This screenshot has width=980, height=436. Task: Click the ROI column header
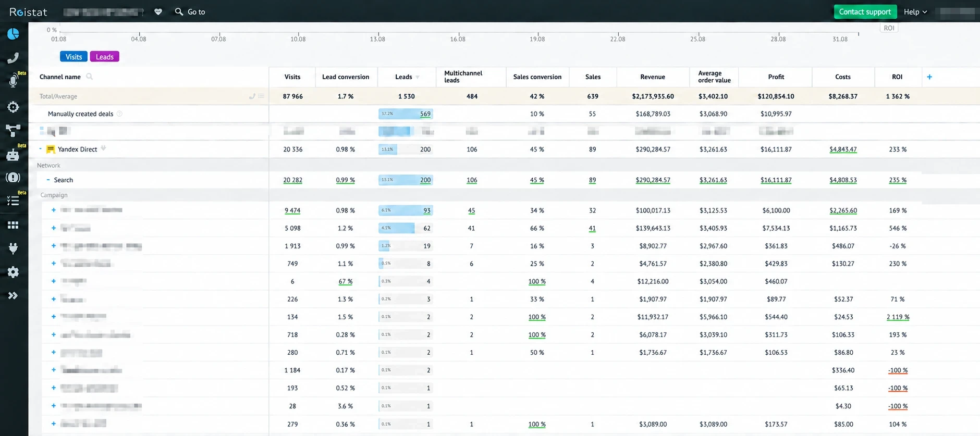coord(897,77)
